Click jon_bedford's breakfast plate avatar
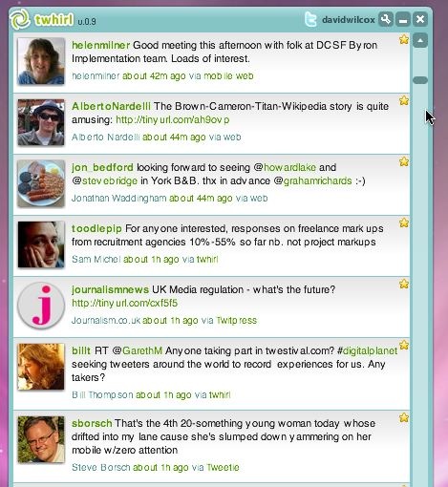The width and height of the screenshot is (448, 487). pyautogui.click(x=41, y=183)
